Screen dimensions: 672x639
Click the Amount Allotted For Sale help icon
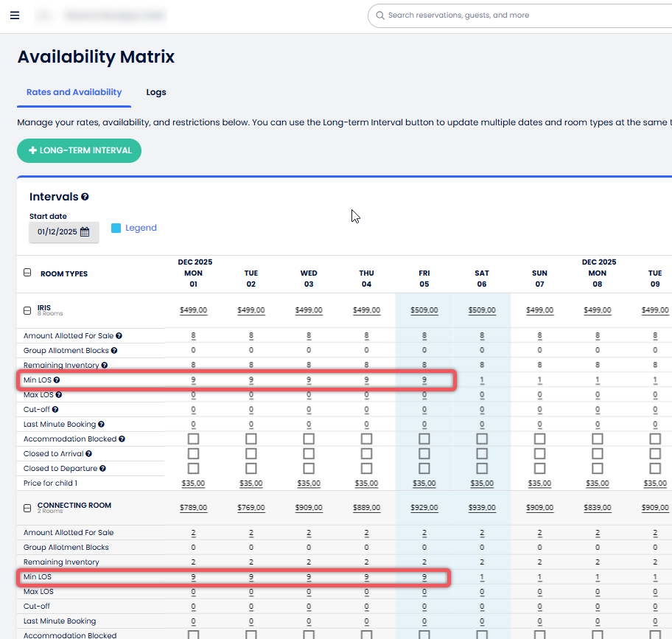pyautogui.click(x=120, y=335)
